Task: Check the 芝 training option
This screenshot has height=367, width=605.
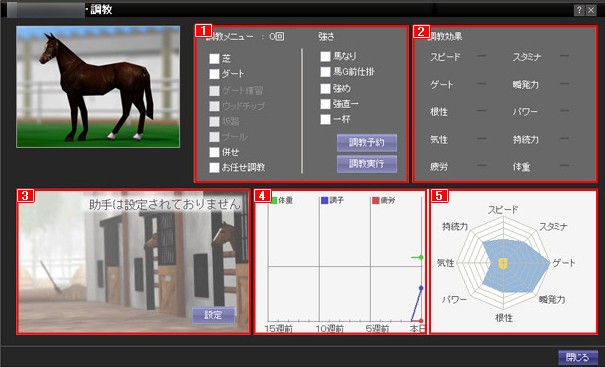Action: point(215,59)
